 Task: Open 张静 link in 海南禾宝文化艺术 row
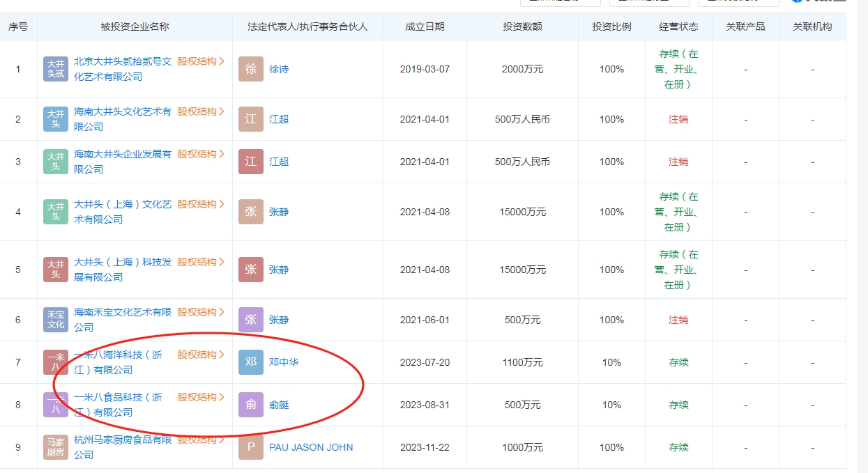[279, 320]
